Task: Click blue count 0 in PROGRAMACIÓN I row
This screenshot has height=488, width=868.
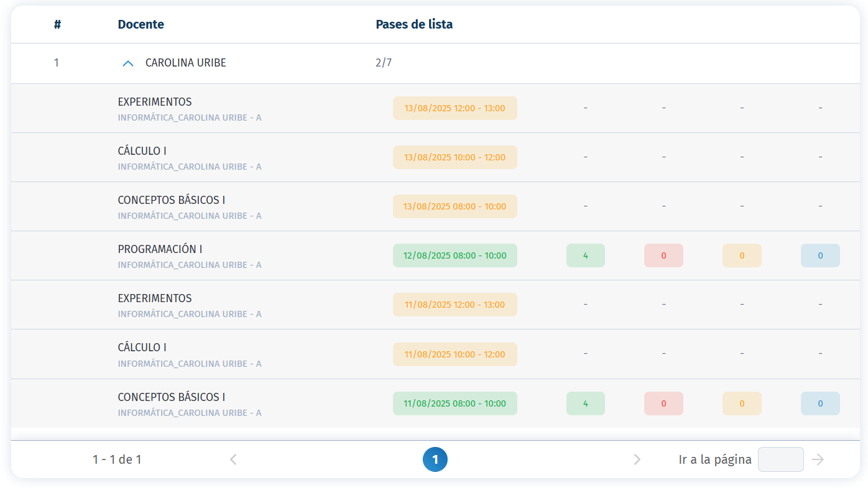Action: (820, 256)
